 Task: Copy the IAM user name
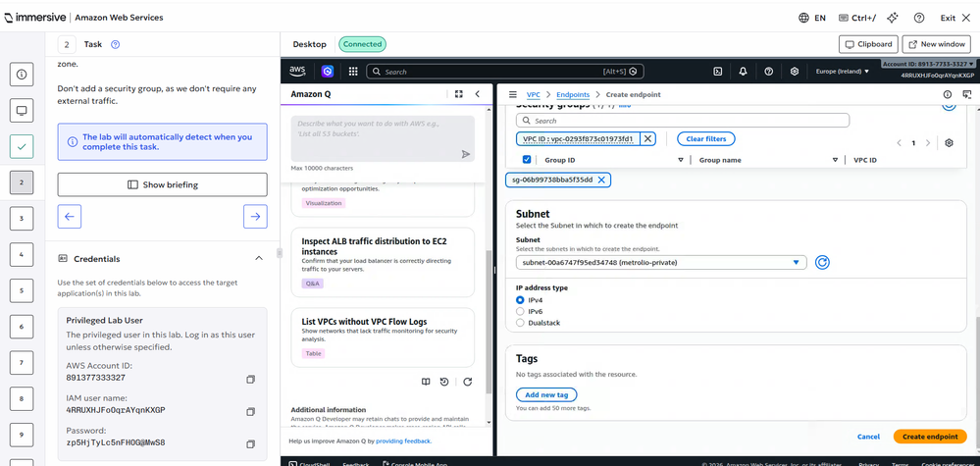pyautogui.click(x=250, y=411)
